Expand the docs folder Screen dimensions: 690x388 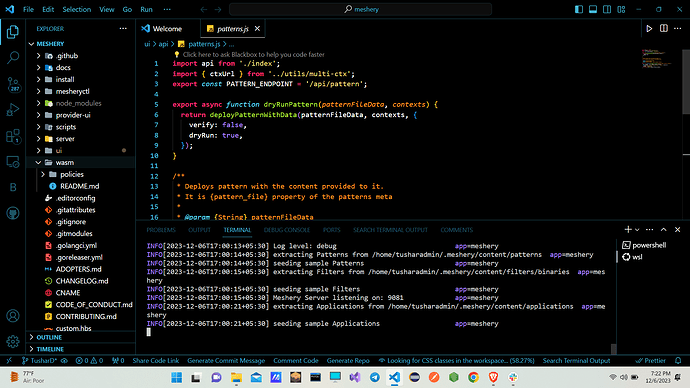(38, 68)
